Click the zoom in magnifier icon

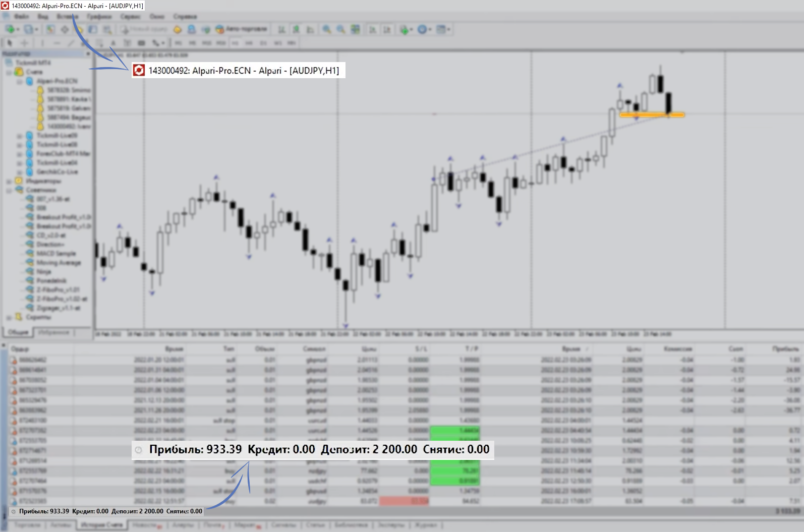[x=327, y=29]
